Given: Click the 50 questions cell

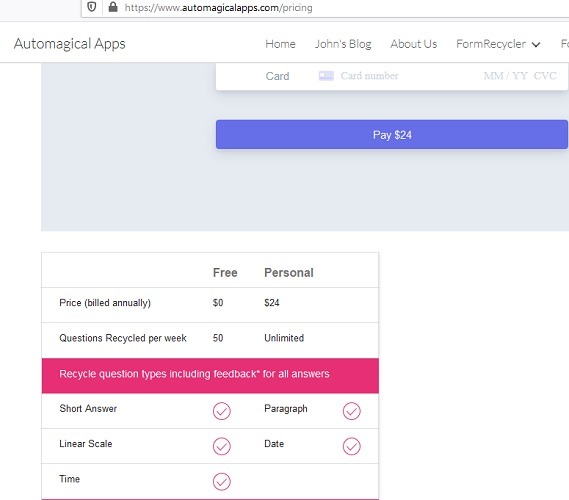Looking at the screenshot, I should click(x=218, y=338).
